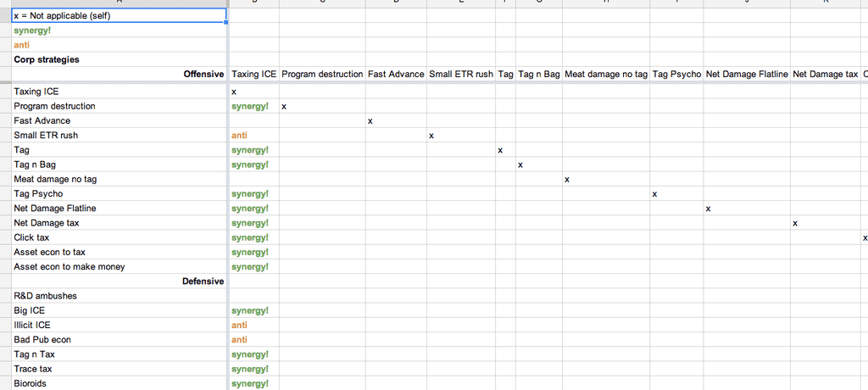The width and height of the screenshot is (868, 390).
Task: Select the bold 'Defensive' section header cell
Action: [x=119, y=281]
